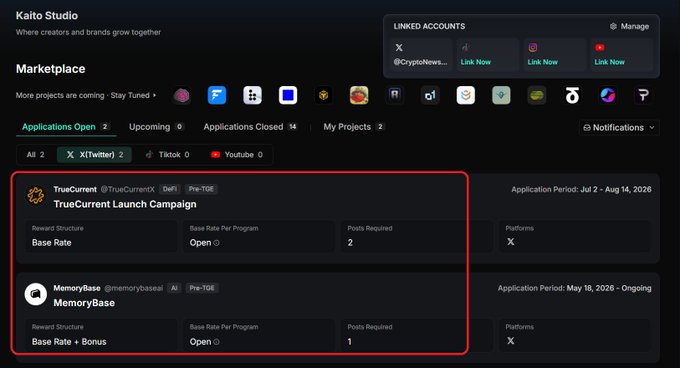Click Link Now under Instagram
This screenshot has width=680, height=368.
tap(543, 62)
